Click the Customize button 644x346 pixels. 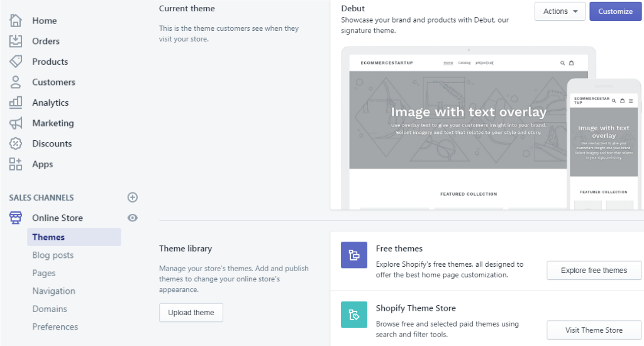click(615, 11)
